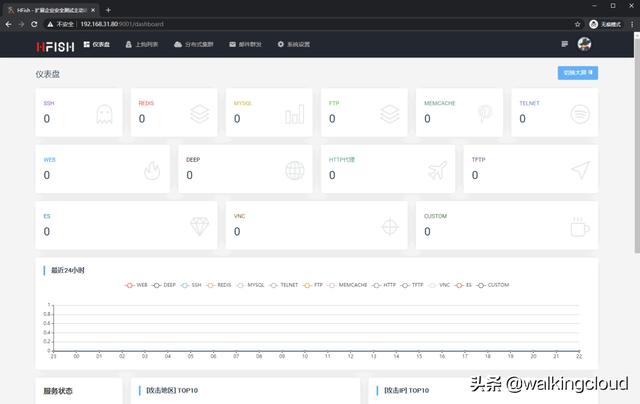Viewport: 640px width, 404px height.
Task: Click the browser forward arrow
Action: pos(21,24)
